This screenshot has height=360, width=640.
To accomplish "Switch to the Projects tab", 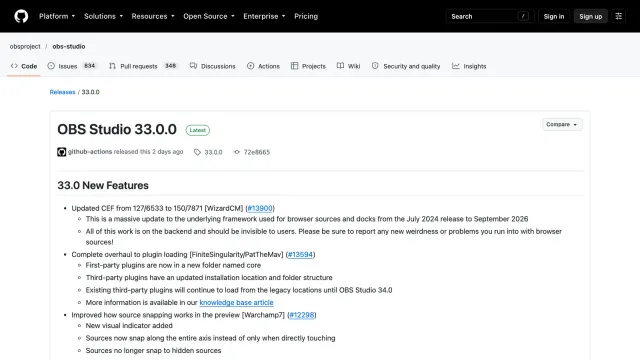I will pos(308,66).
